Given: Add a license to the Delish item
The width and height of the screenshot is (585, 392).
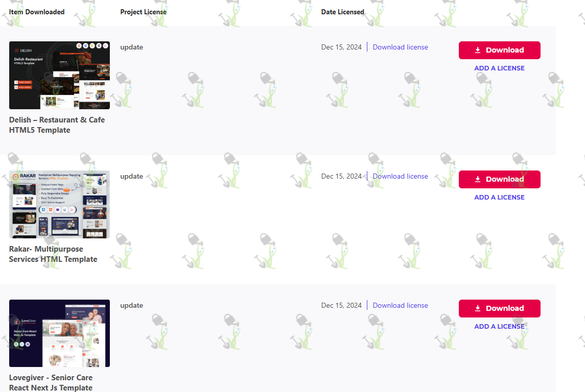Looking at the screenshot, I should [499, 68].
